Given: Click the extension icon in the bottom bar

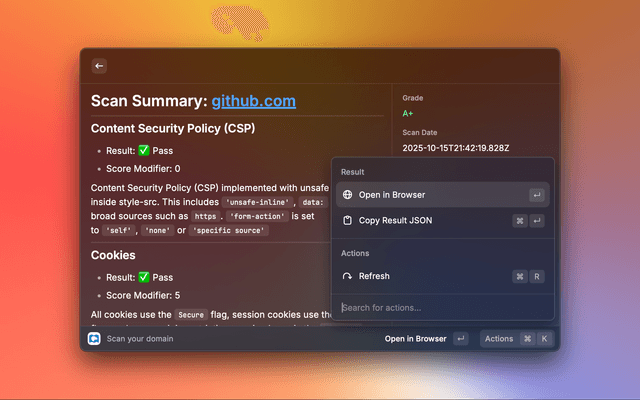Looking at the screenshot, I should point(94,339).
